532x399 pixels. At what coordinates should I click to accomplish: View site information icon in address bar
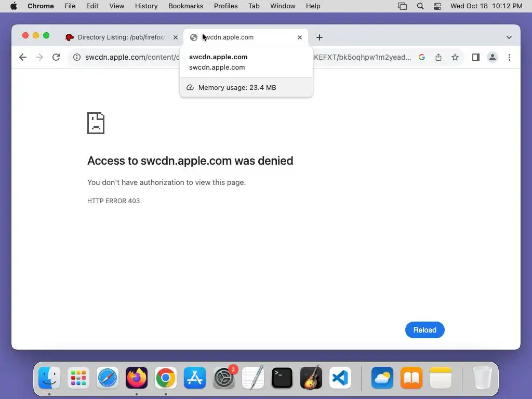coord(77,57)
